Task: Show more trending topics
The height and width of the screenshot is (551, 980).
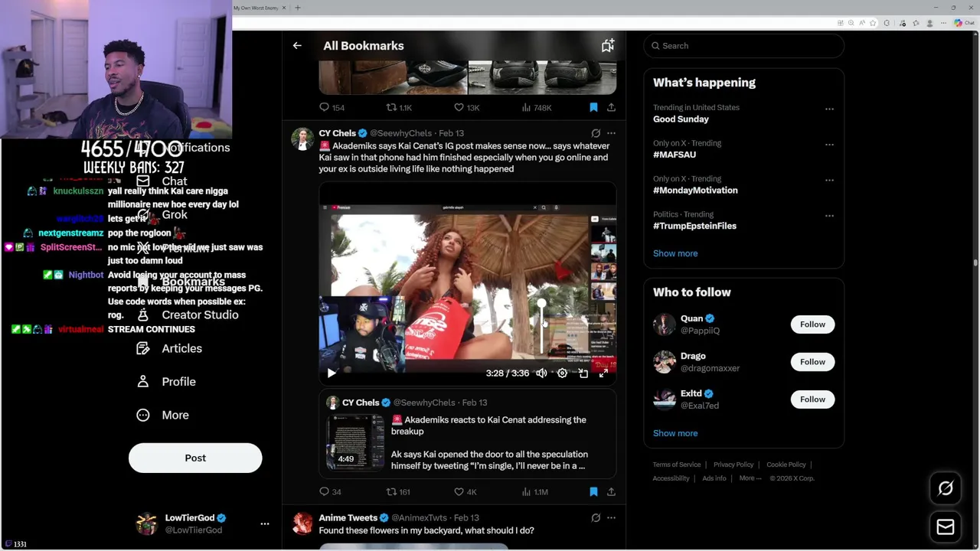Action: click(675, 253)
